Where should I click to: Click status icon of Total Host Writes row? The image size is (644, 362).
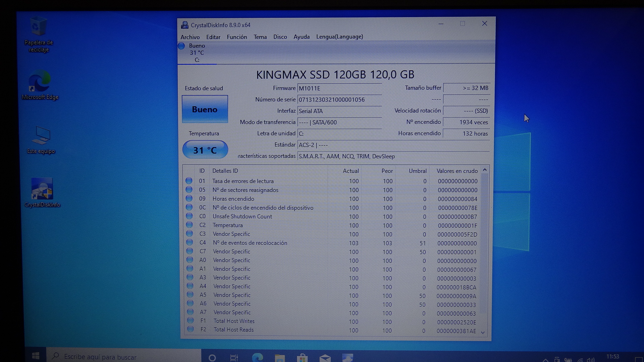coord(190,320)
